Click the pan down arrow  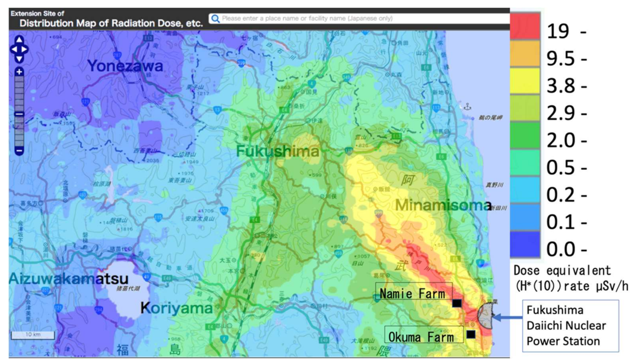(19, 59)
